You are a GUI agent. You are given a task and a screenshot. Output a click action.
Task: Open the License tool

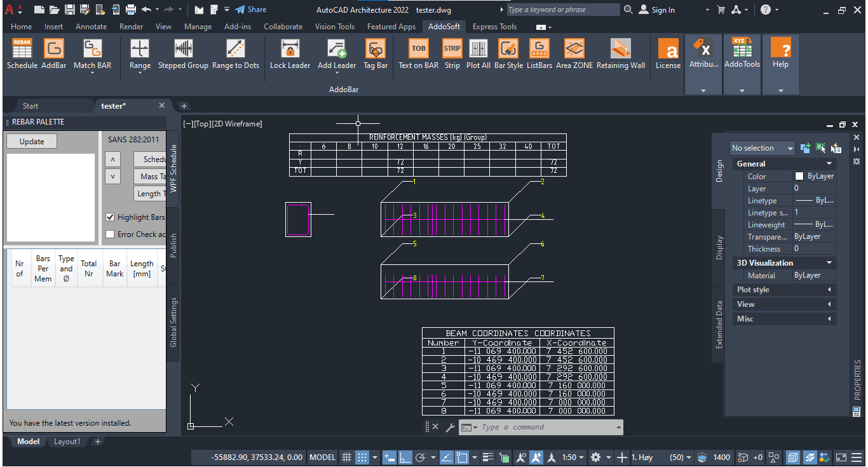click(x=668, y=53)
